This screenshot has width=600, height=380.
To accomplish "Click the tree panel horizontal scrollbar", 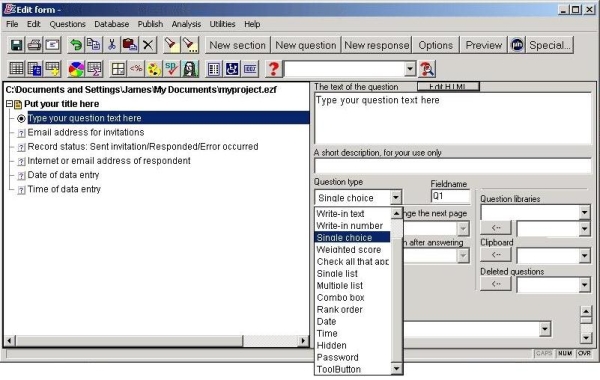I will coord(156,340).
